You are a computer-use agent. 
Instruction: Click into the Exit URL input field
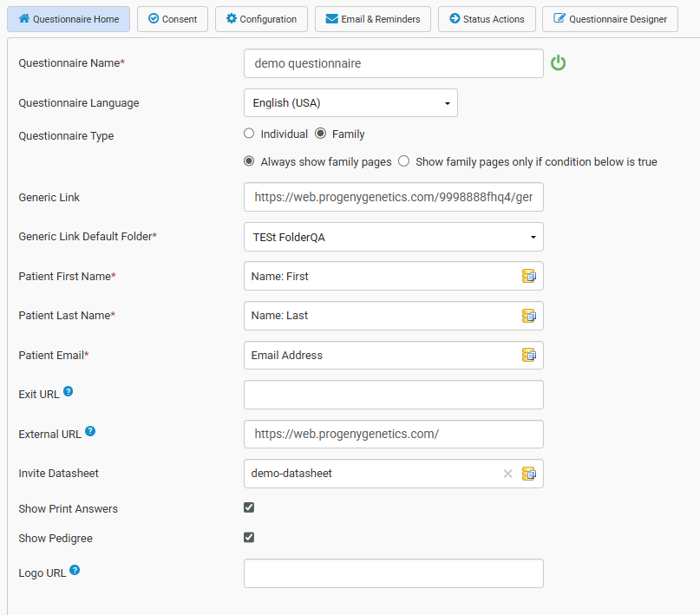(394, 395)
